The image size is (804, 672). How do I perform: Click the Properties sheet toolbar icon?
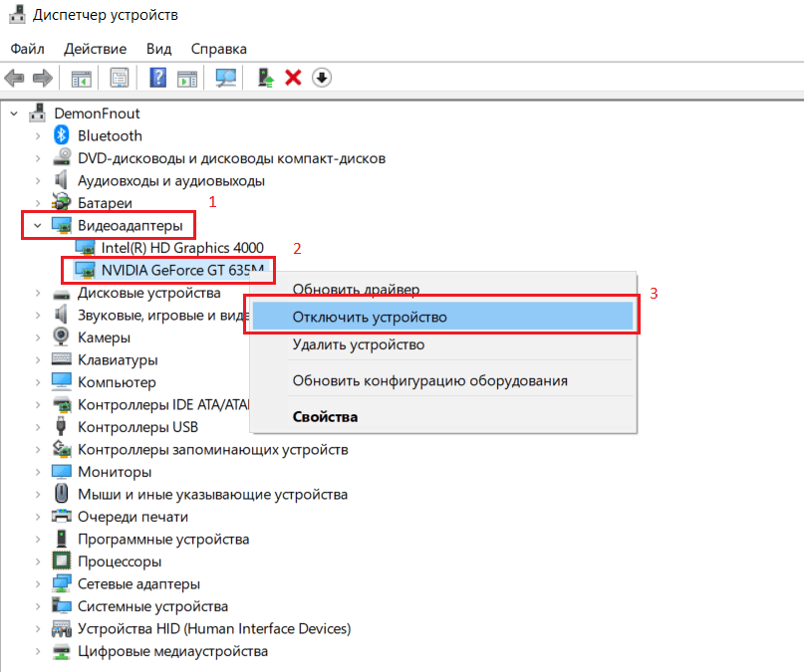(120, 78)
